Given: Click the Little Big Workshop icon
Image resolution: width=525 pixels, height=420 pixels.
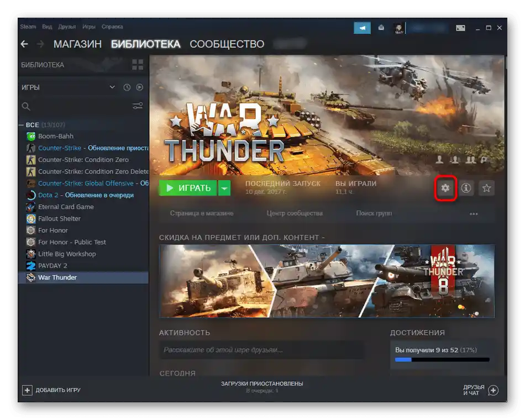Looking at the screenshot, I should 31,254.
